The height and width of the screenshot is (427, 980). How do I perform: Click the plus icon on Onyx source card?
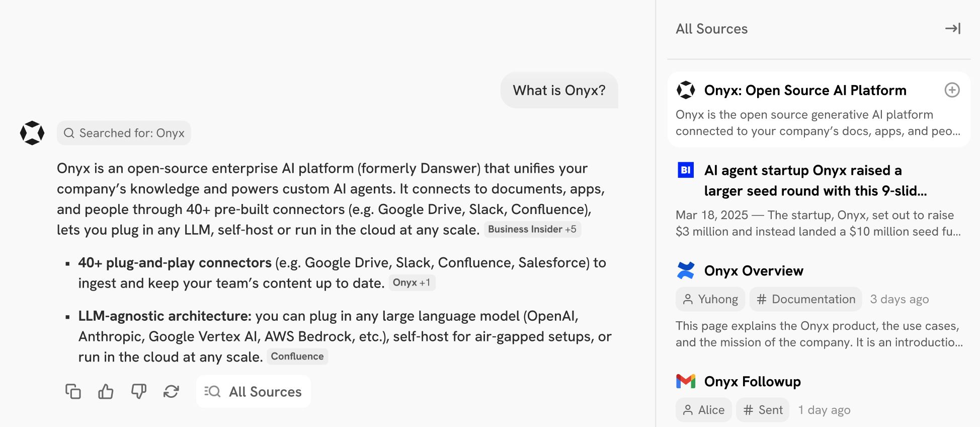point(952,90)
